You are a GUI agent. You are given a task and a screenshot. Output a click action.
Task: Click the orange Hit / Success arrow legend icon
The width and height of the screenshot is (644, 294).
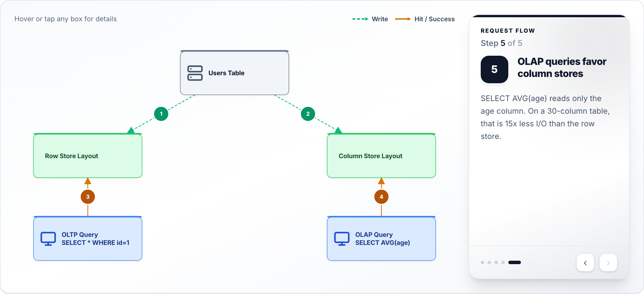click(403, 19)
